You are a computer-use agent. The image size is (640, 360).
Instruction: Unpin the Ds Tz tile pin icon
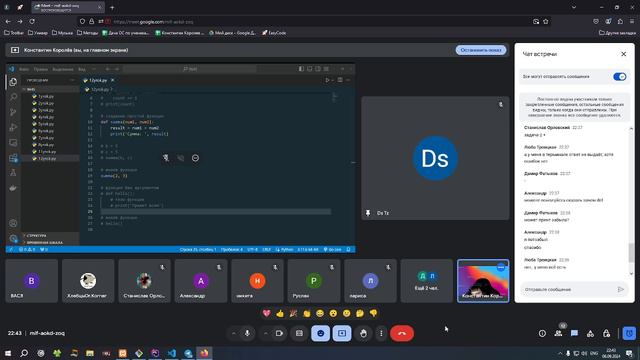(x=368, y=213)
